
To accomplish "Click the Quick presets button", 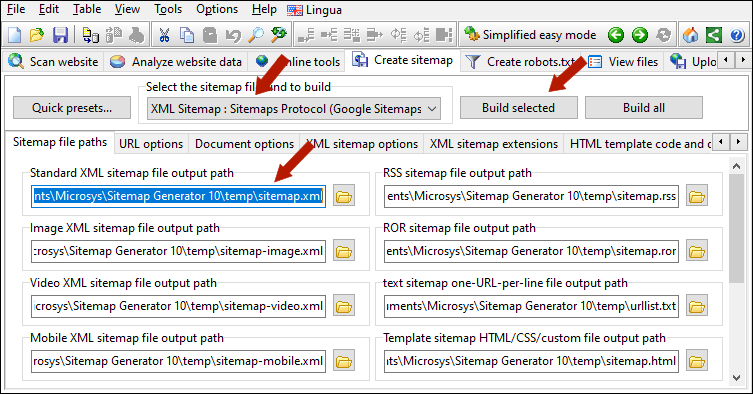I will [x=72, y=108].
